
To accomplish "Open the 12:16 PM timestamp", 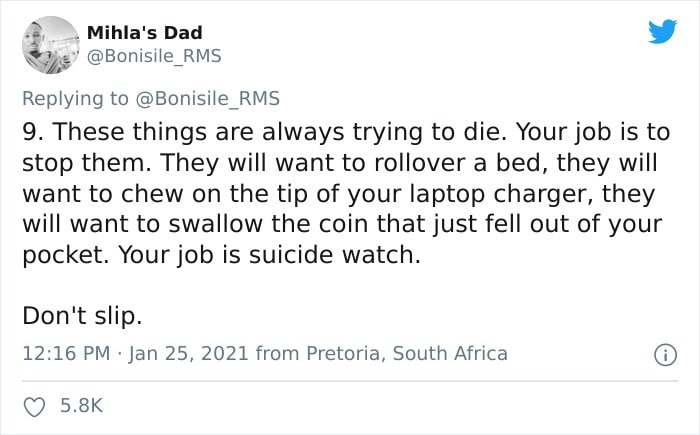I will pos(66,353).
